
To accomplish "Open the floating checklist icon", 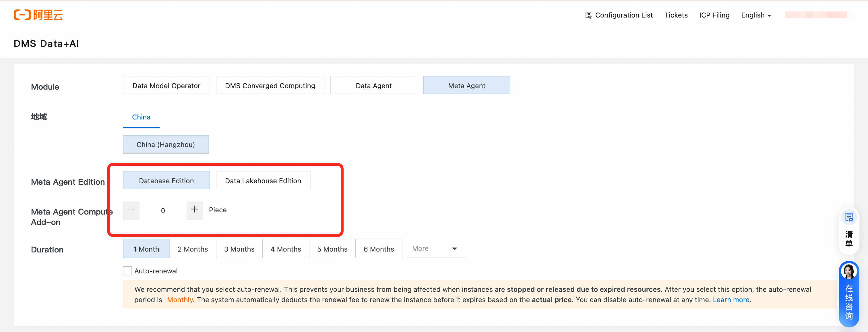I will 848,218.
